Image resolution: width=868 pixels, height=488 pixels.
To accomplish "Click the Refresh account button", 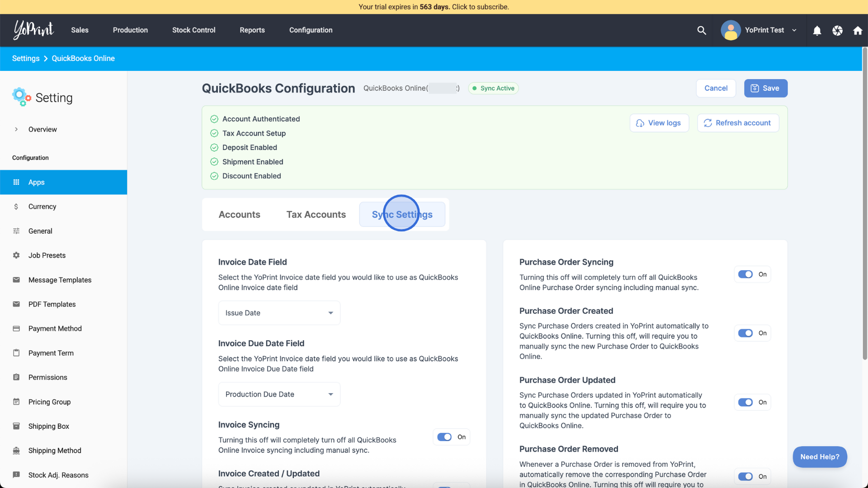I will point(738,123).
